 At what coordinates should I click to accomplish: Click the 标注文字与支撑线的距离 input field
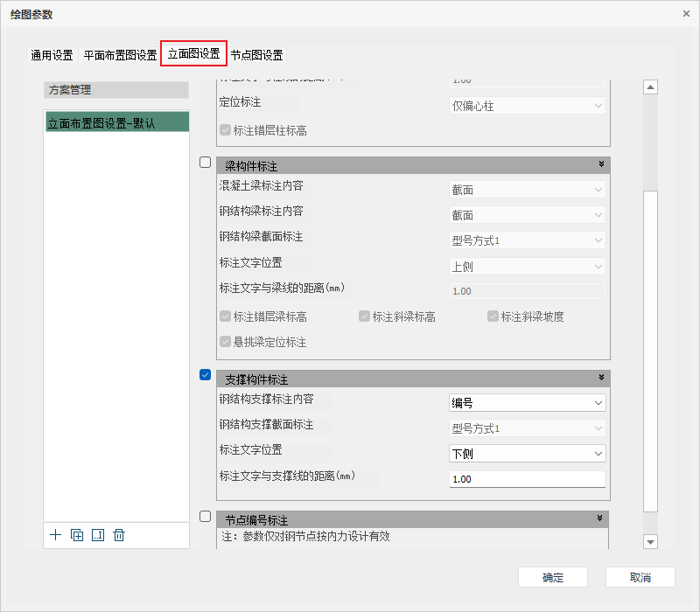click(x=527, y=479)
